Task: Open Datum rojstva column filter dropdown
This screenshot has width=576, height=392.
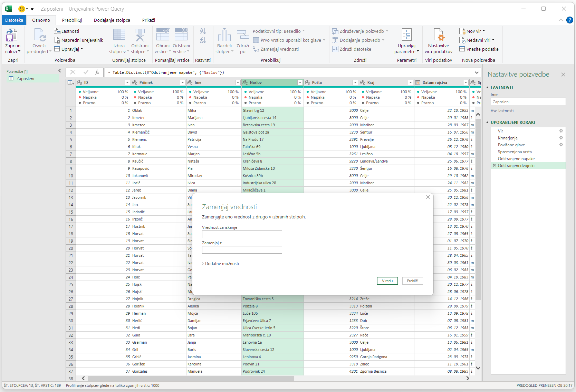Action: click(x=465, y=82)
